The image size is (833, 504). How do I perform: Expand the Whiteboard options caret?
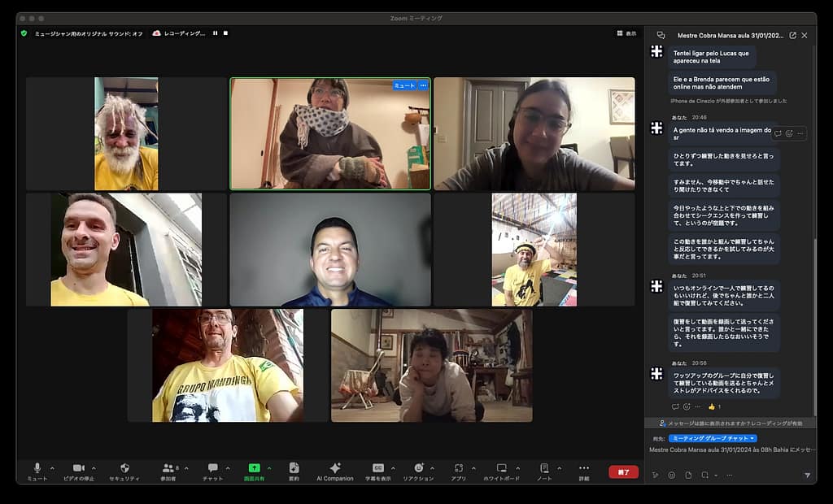click(x=518, y=468)
